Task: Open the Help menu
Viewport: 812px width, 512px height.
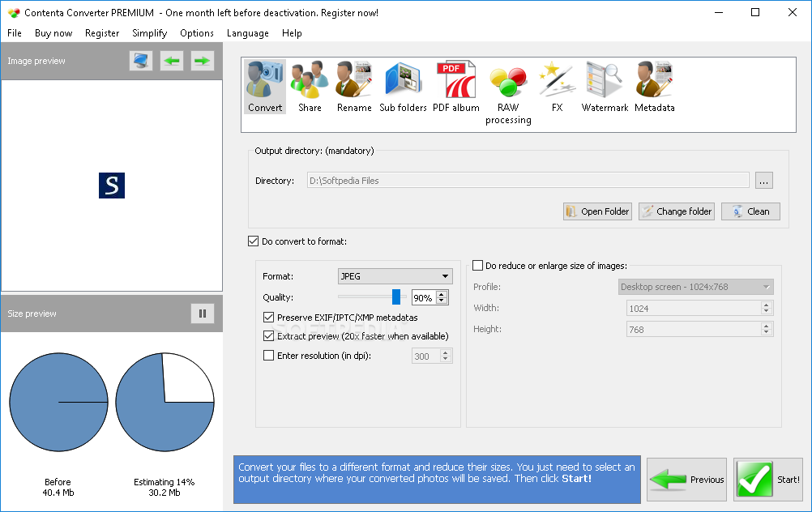Action: coord(292,33)
